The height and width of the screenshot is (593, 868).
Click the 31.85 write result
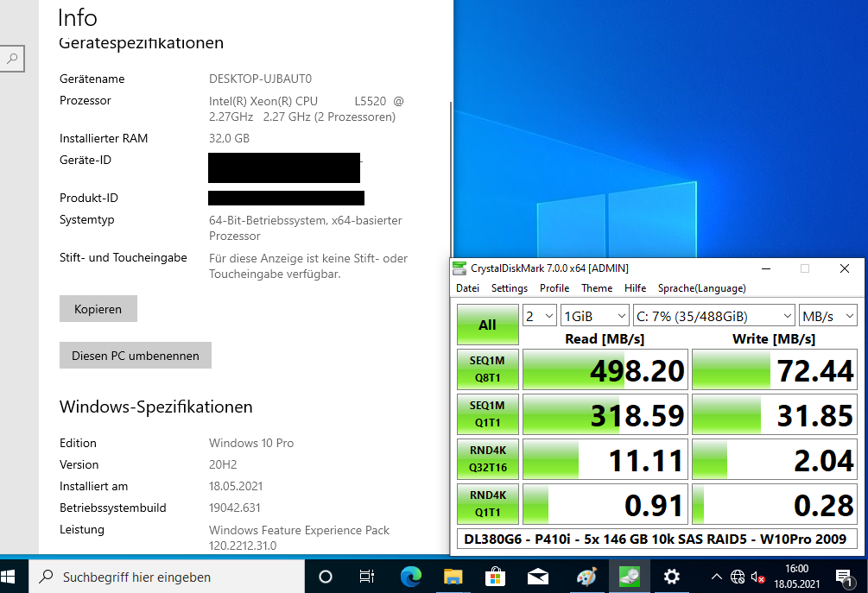coord(775,414)
